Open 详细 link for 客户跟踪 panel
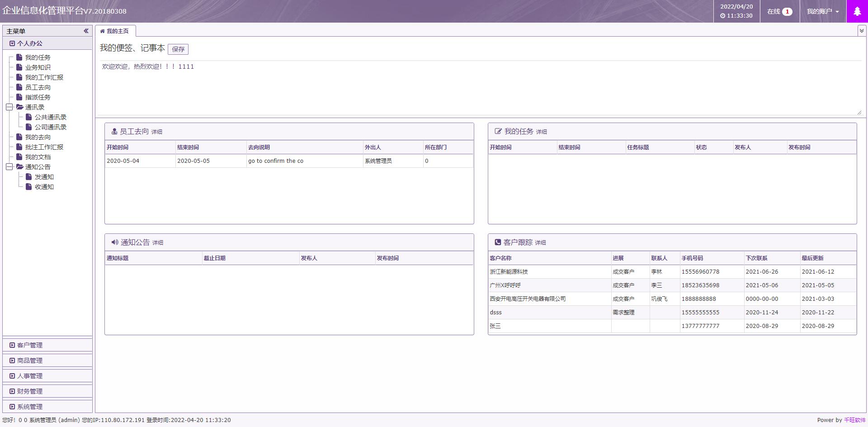868x427 pixels. point(541,242)
